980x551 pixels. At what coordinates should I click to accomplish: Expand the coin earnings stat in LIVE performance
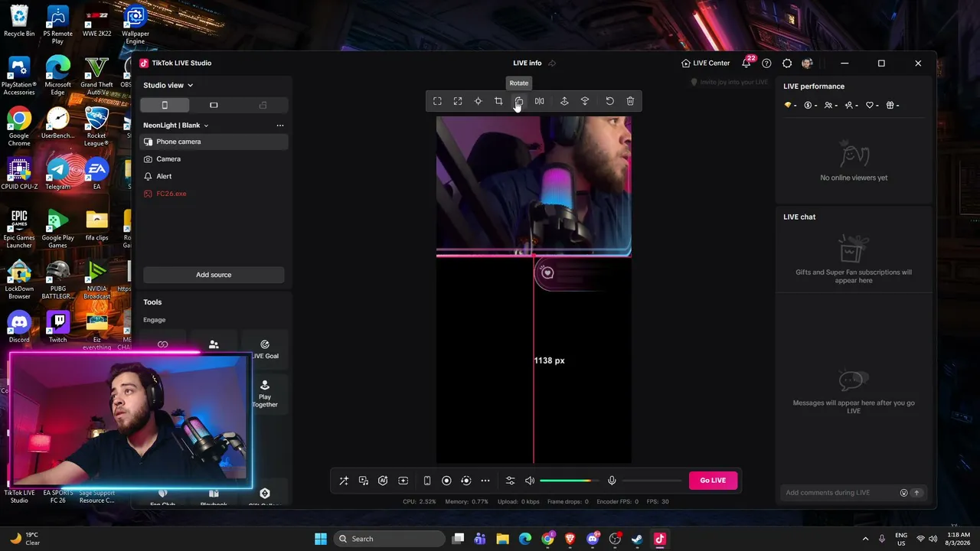click(x=810, y=106)
